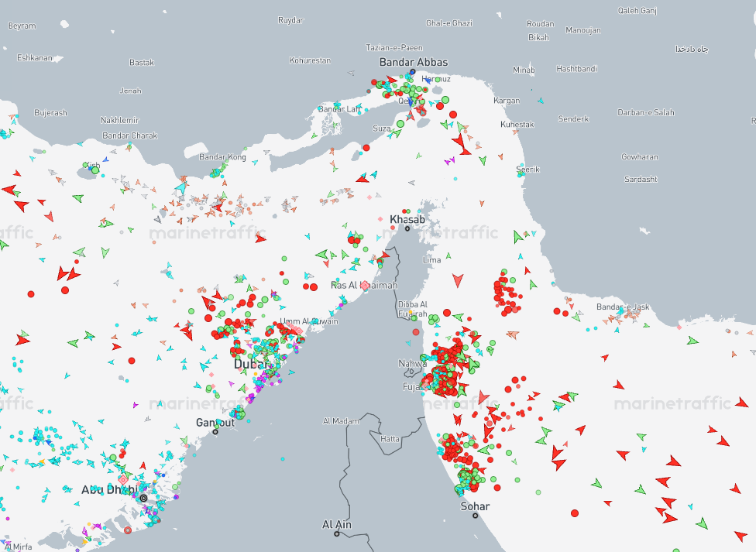Select red ringed circle marker south of Abu Dhabi
This screenshot has height=552, width=756.
128,530
